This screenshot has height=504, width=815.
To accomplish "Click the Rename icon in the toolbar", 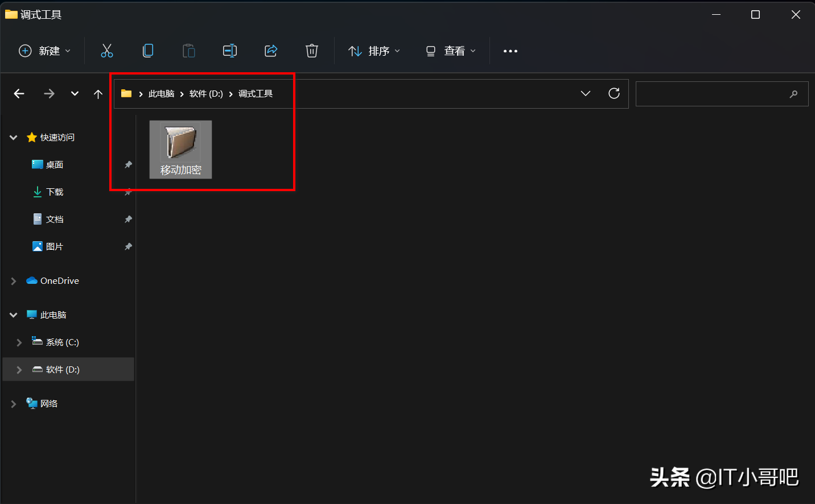I will tap(230, 51).
